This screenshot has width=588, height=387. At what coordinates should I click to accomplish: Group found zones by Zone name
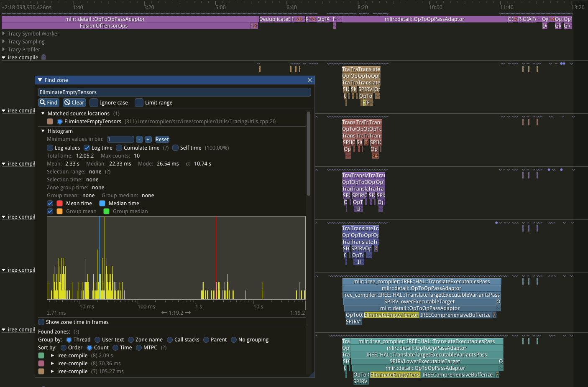click(131, 340)
